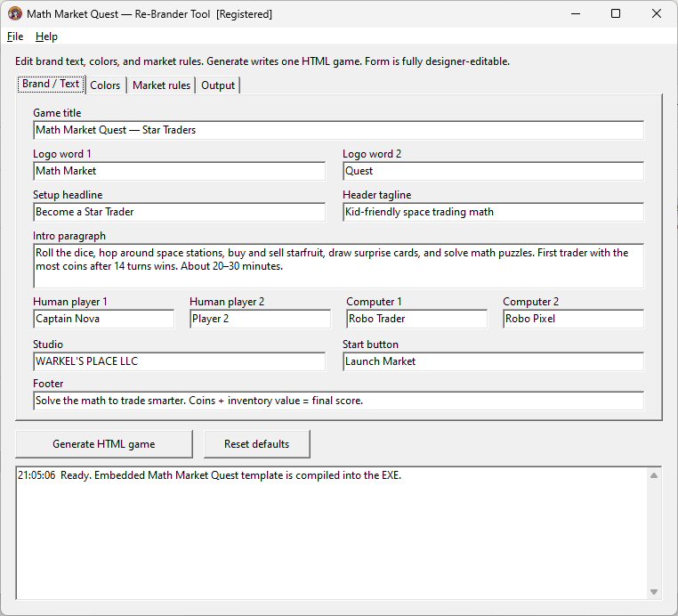Viewport: 678px width, 616px height.
Task: Focus the Human player 2 name field
Action: pos(261,319)
